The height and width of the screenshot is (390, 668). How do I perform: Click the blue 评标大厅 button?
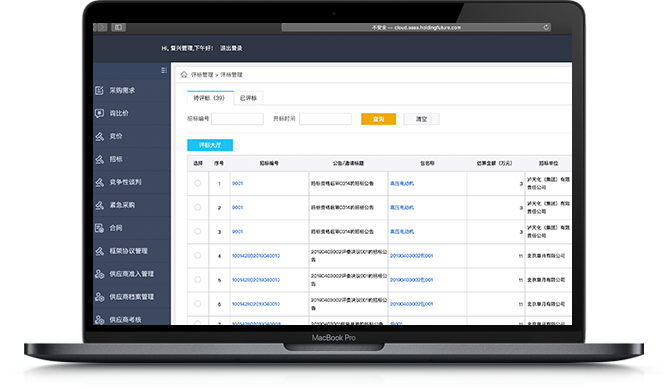tap(210, 145)
